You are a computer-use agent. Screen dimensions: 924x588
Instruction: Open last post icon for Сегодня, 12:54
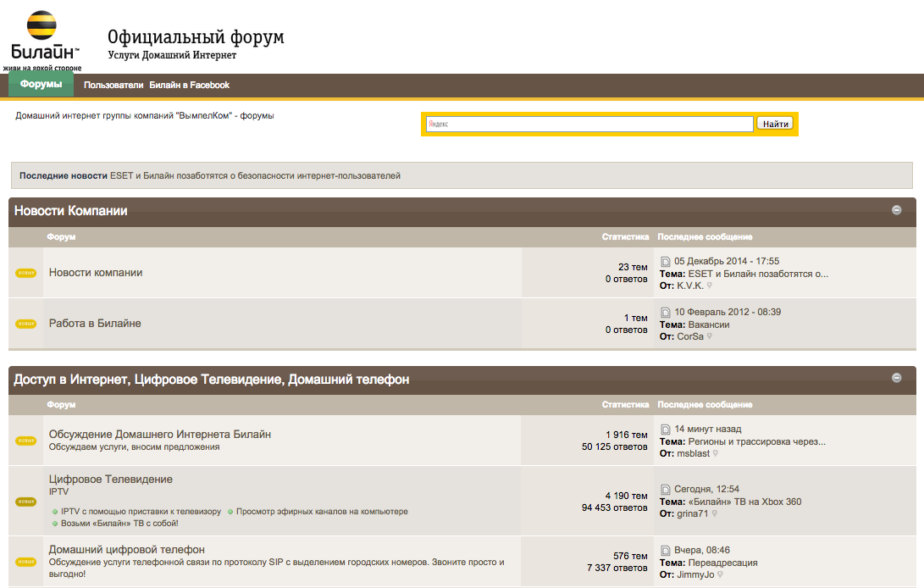tap(666, 490)
